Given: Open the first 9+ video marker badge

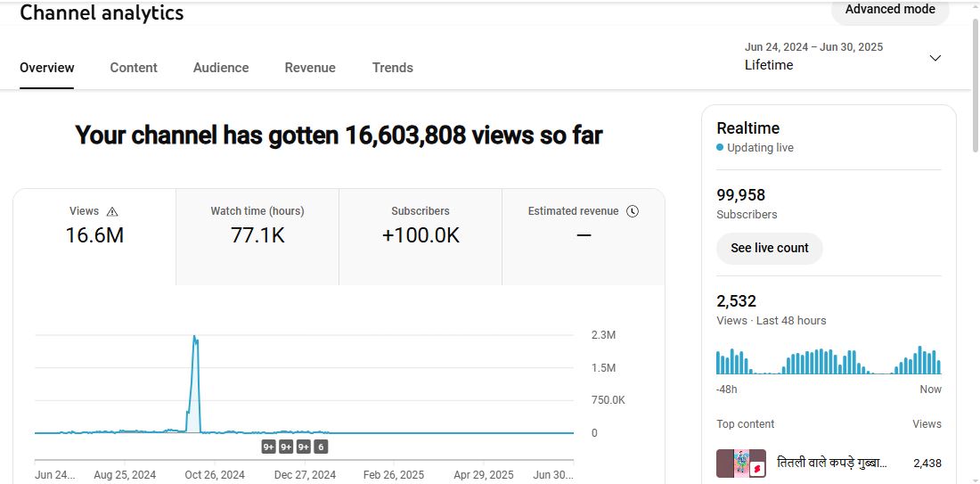Looking at the screenshot, I should [x=269, y=447].
